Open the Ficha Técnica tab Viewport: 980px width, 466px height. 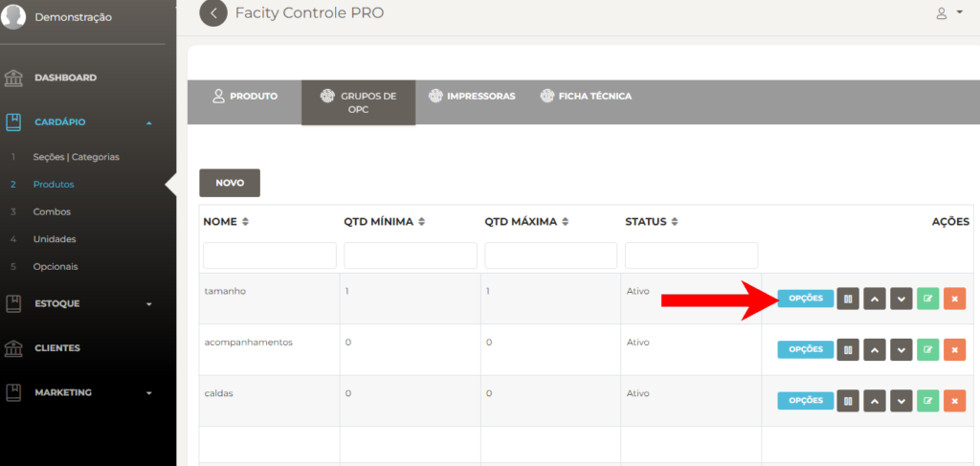pos(586,97)
